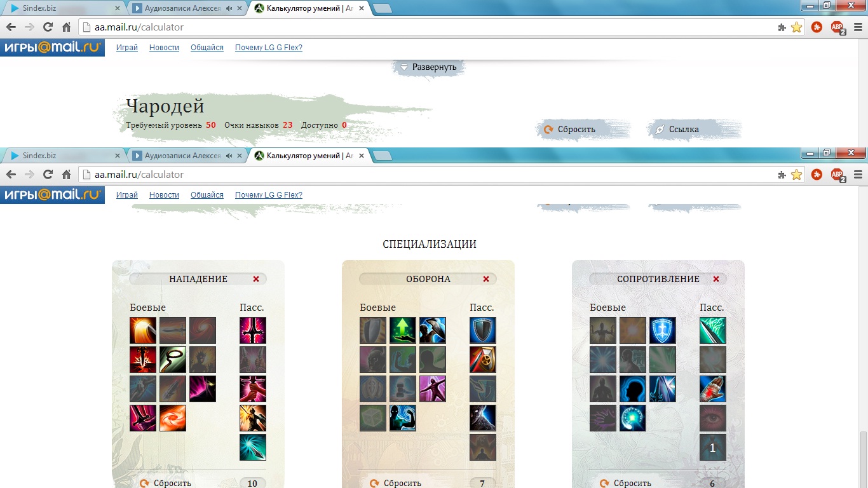868x488 pixels.
Task: Open a new tab in lower window
Action: pyautogui.click(x=382, y=156)
